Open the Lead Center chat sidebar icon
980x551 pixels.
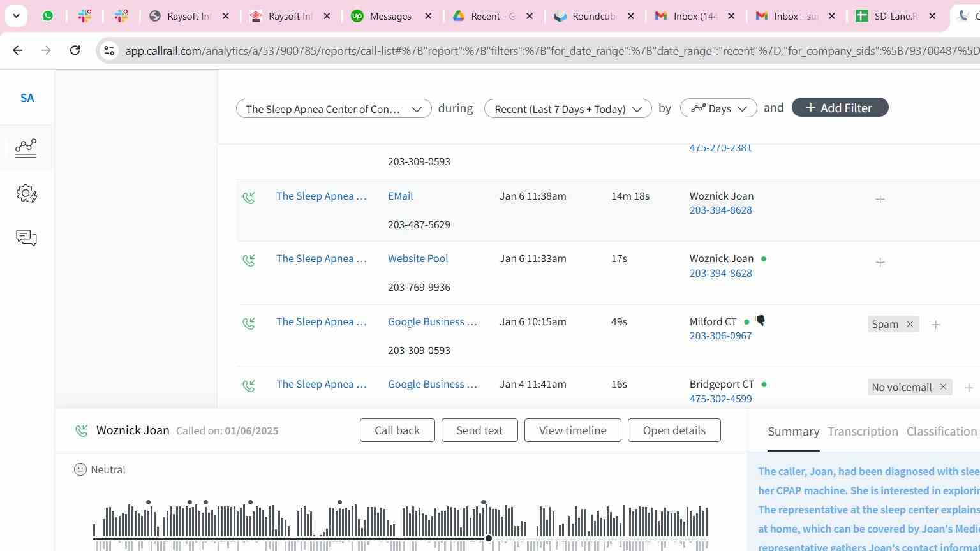(26, 238)
